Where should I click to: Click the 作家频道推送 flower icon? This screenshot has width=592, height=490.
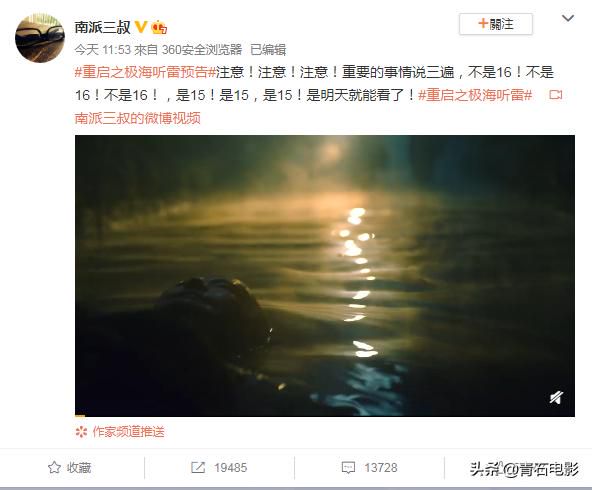click(x=81, y=431)
